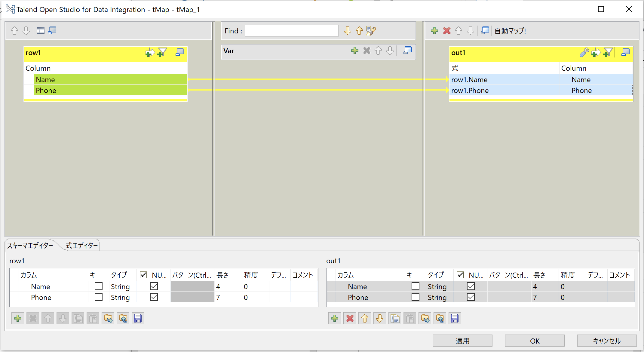Save the out1 schema with the floppy disk icon
This screenshot has width=644, height=352.
coord(455,318)
